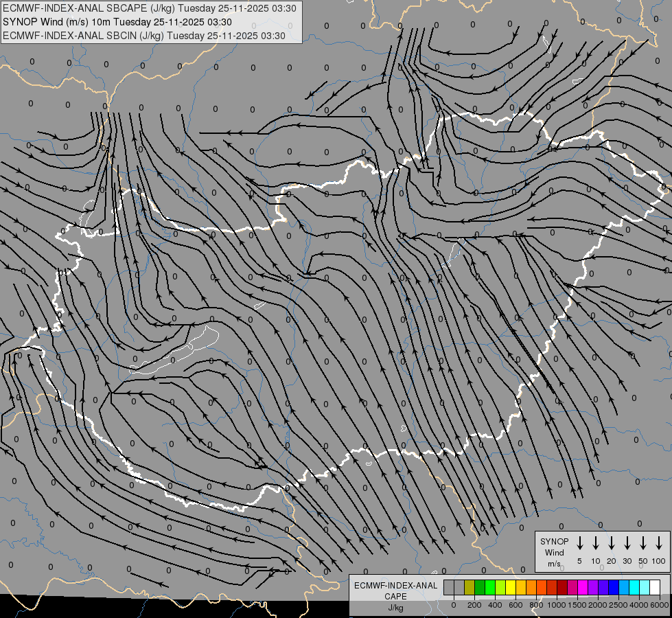The height and width of the screenshot is (618, 672).
Task: Select the olive swatch in CAPE color scale
Action: tap(470, 587)
